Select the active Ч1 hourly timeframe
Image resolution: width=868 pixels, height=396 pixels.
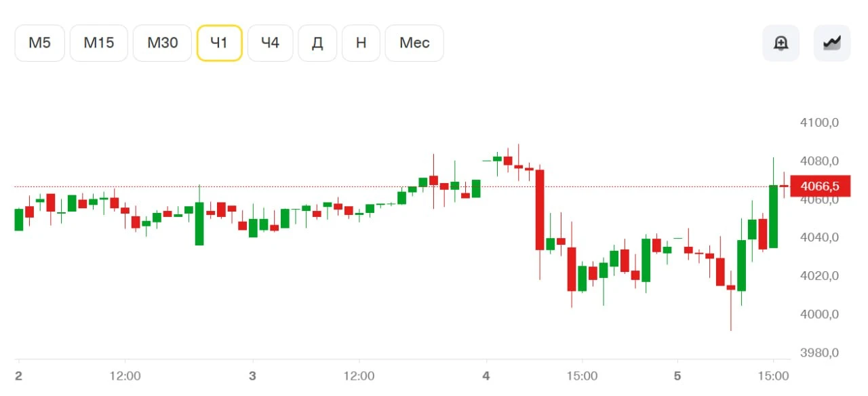(220, 43)
